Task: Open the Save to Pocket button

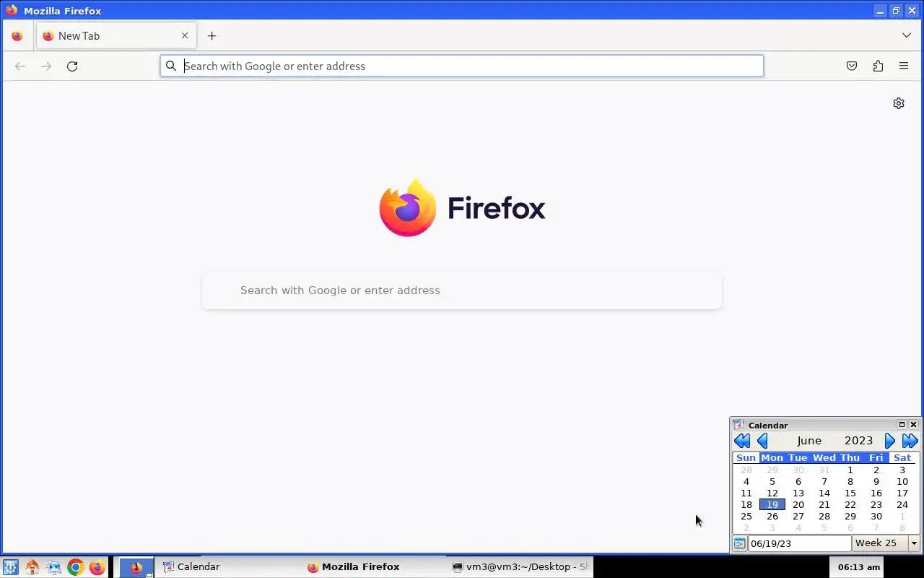Action: 852,66
